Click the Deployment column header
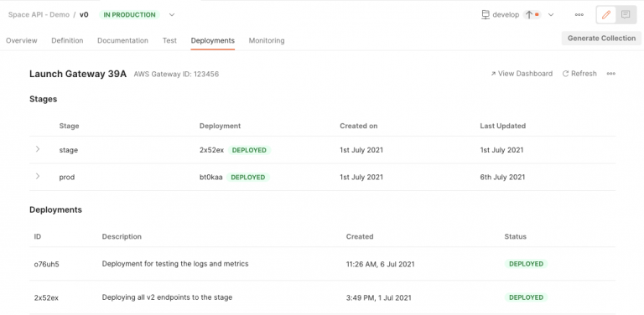Image resolution: width=644 pixels, height=315 pixels. point(221,126)
